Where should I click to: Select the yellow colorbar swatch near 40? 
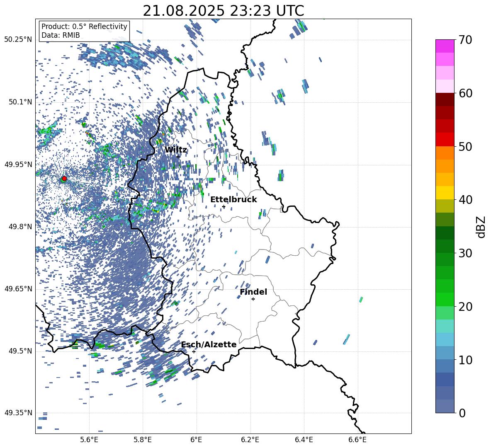click(x=445, y=193)
